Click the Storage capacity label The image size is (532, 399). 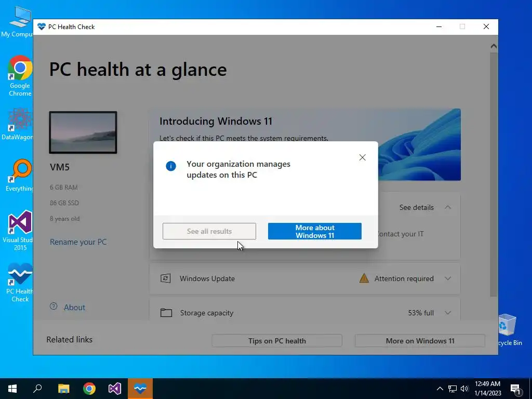coord(207,313)
